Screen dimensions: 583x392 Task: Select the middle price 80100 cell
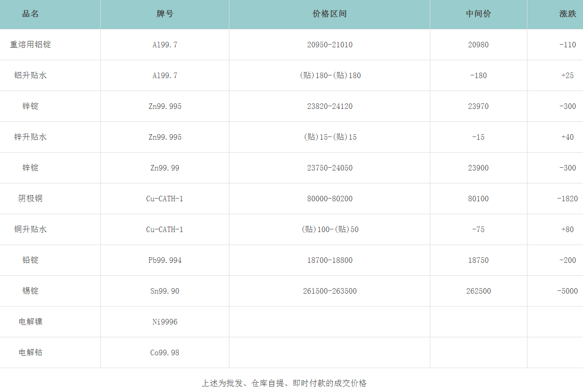coord(478,199)
